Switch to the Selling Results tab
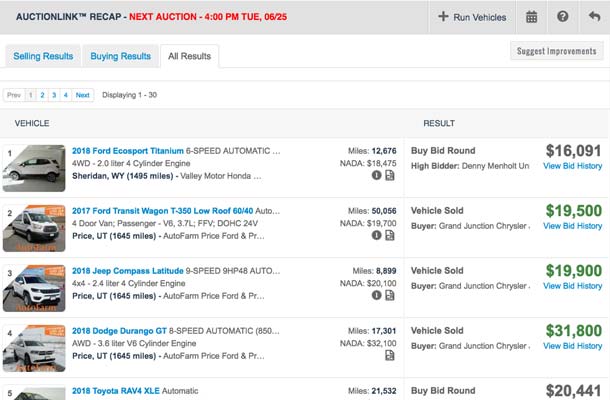Image resolution: width=610 pixels, height=400 pixels. point(43,56)
